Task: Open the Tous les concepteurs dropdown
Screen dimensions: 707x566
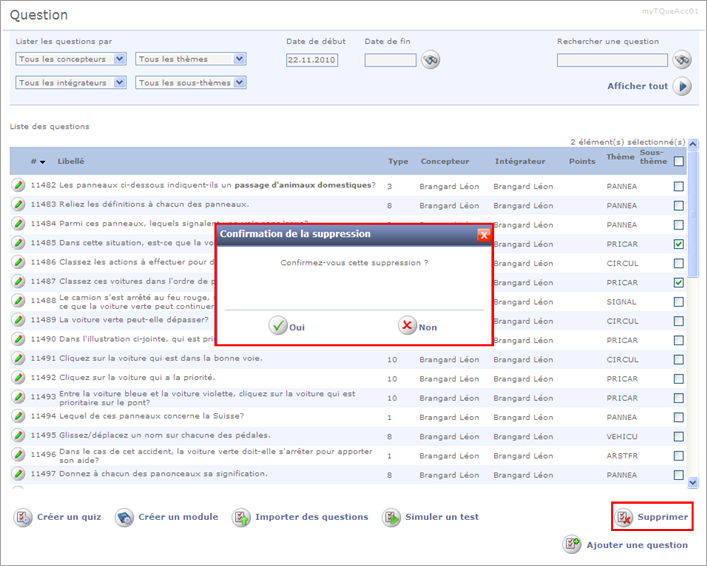Action: tap(71, 59)
